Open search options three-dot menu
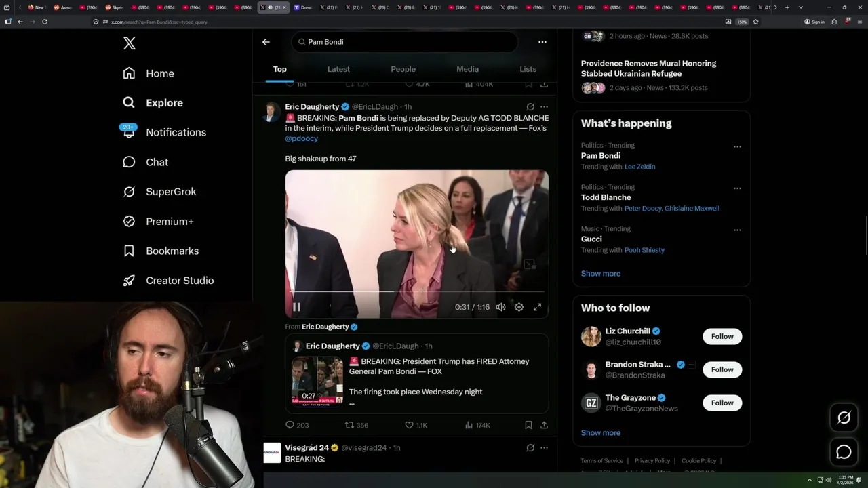The height and width of the screenshot is (488, 868). click(542, 42)
